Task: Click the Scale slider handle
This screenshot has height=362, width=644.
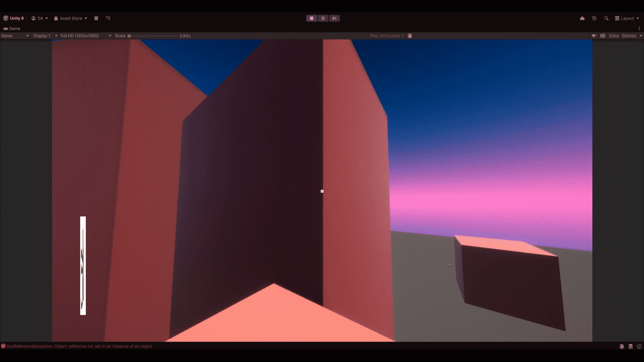Action: click(129, 36)
